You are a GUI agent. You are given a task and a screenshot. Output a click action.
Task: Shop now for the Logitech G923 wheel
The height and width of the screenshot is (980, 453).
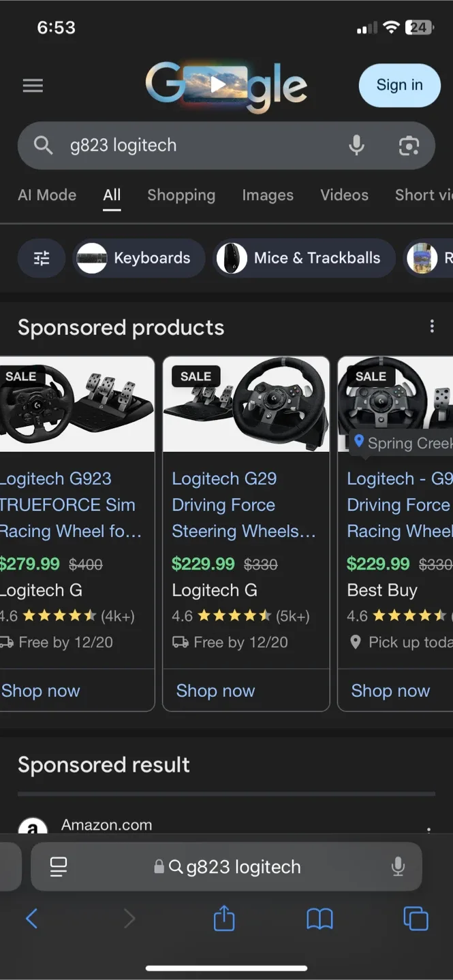pyautogui.click(x=40, y=690)
